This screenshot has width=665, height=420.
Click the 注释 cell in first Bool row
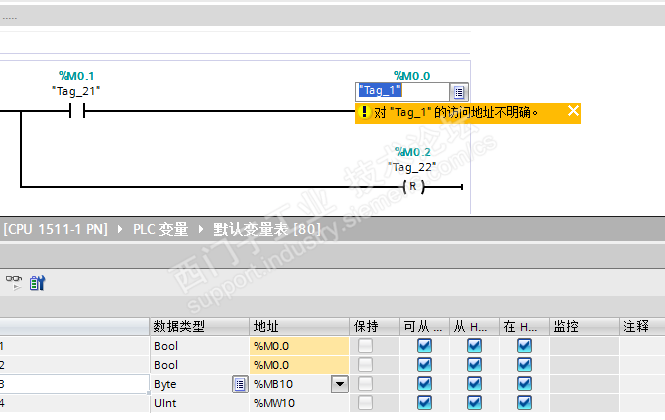(642, 346)
